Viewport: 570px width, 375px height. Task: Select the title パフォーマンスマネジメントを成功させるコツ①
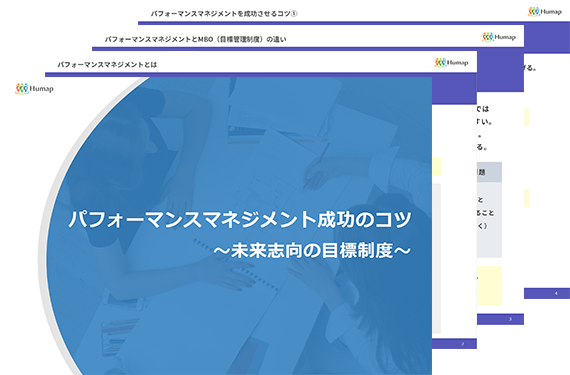pos(224,14)
